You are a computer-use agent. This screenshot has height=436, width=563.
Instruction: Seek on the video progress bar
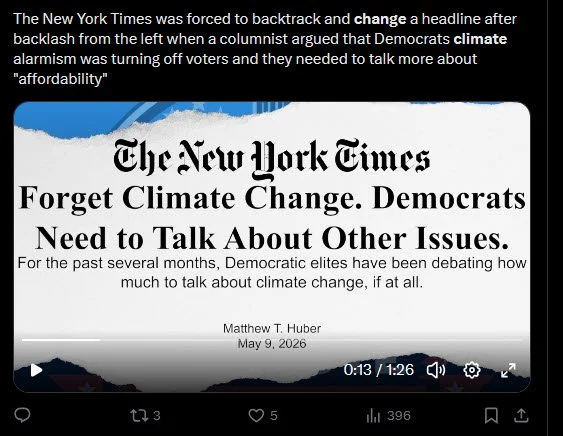tap(272, 339)
